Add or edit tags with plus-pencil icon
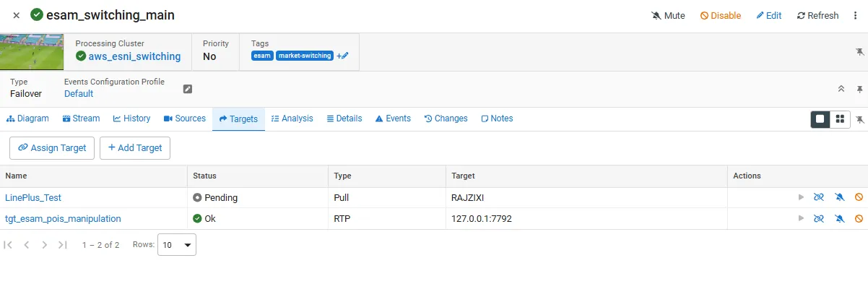Viewport: 868px width, 297px height. tap(342, 56)
